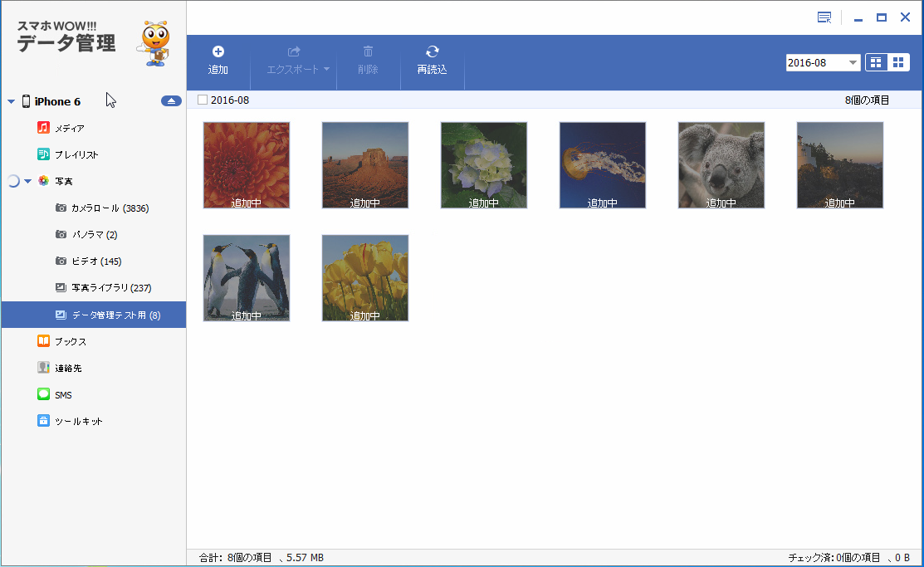Image resolution: width=924 pixels, height=567 pixels.
Task: Eject the iPhone 6 device
Action: click(x=171, y=101)
